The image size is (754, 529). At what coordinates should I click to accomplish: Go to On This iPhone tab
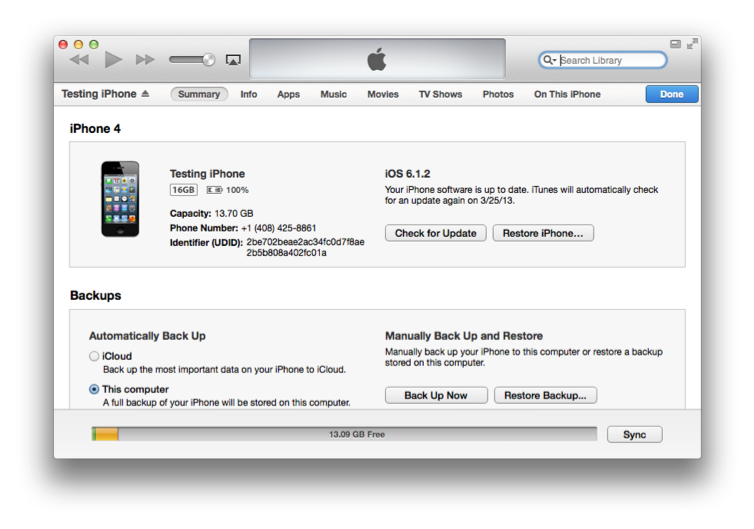click(x=567, y=94)
